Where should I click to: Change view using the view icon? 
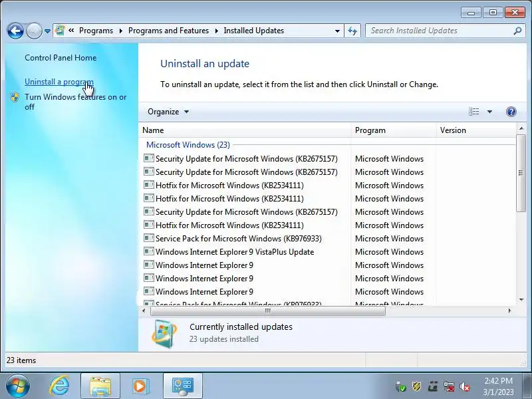tap(473, 112)
